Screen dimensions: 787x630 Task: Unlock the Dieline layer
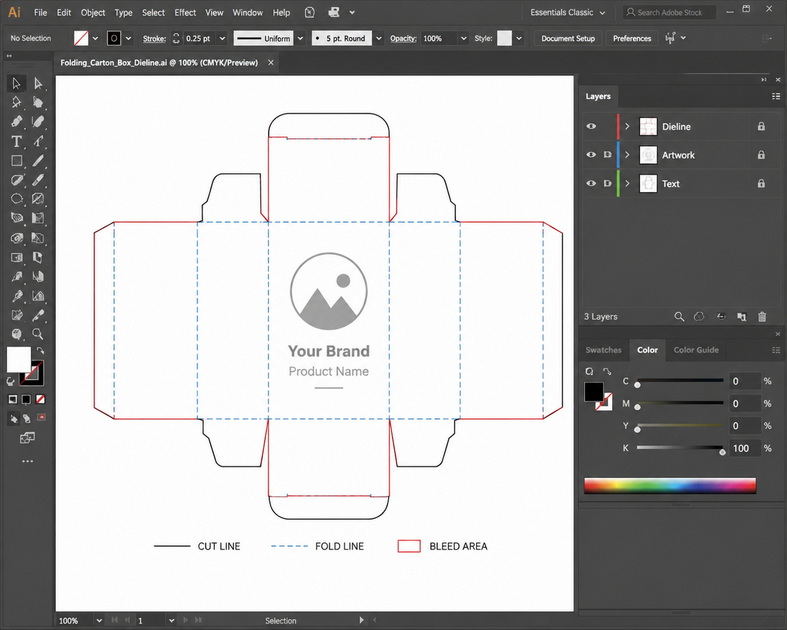[x=761, y=127]
